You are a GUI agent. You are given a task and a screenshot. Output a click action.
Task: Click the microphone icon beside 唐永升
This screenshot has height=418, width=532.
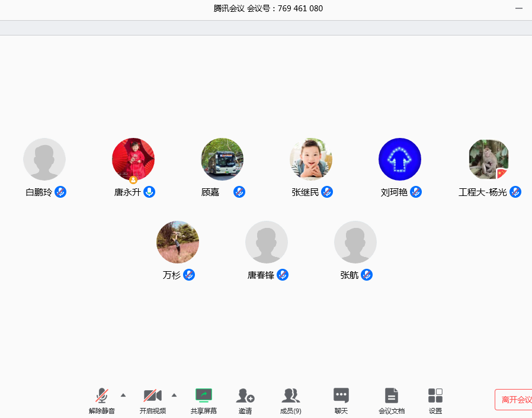(x=150, y=192)
